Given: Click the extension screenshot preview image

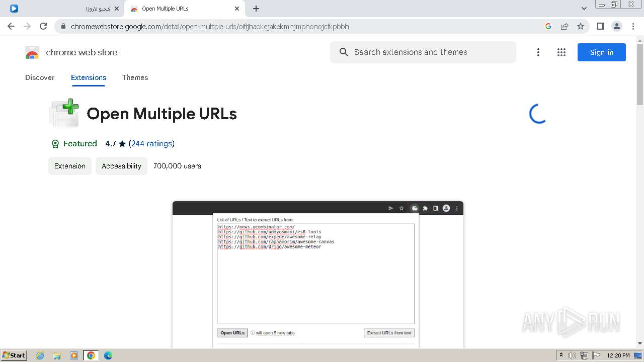Looking at the screenshot, I should click(x=318, y=275).
